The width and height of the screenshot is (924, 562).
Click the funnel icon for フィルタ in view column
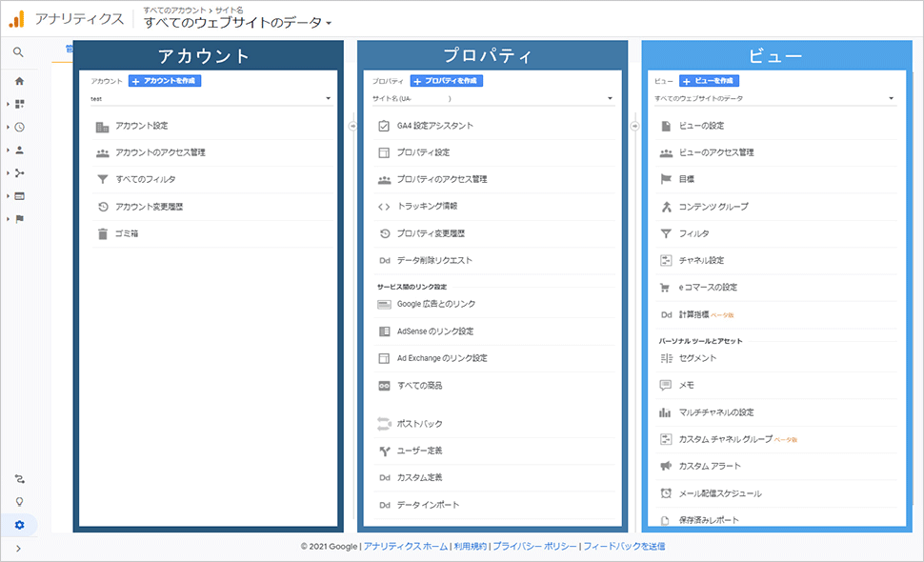click(x=666, y=234)
